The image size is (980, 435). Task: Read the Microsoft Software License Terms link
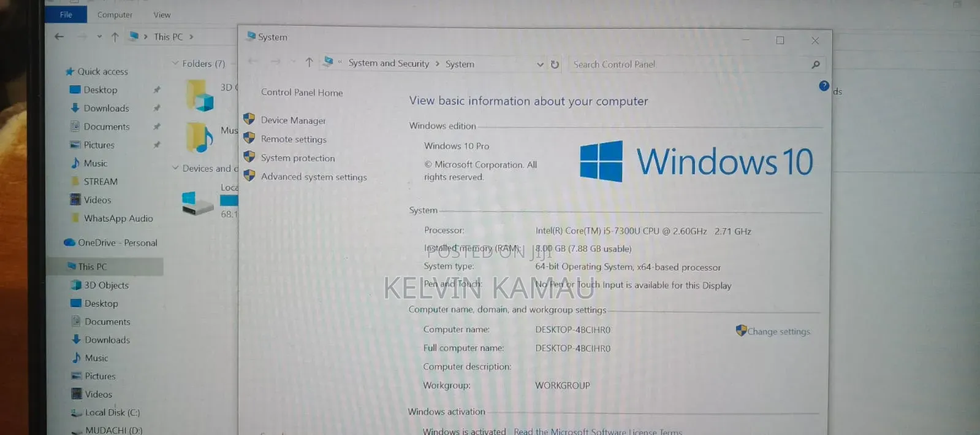[598, 431]
